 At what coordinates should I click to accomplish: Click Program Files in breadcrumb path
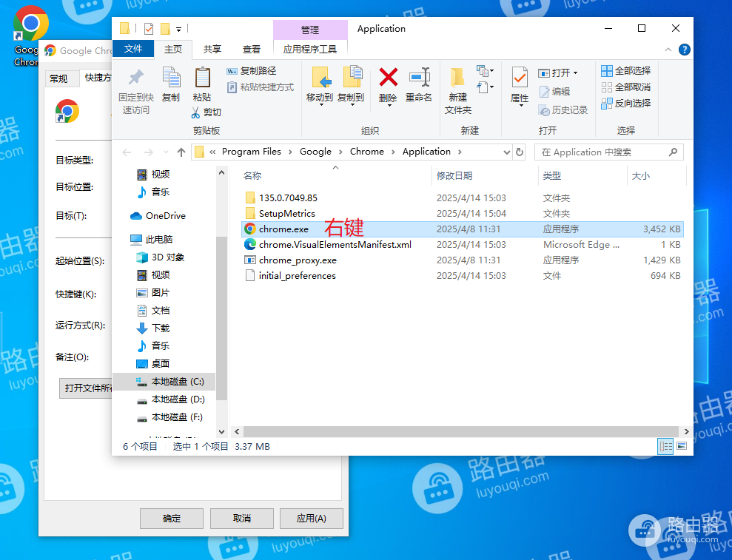251,152
